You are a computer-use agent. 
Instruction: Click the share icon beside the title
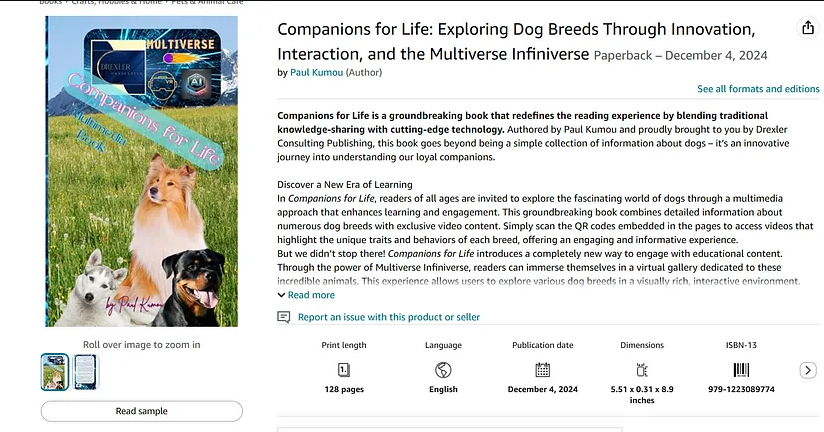tap(807, 29)
